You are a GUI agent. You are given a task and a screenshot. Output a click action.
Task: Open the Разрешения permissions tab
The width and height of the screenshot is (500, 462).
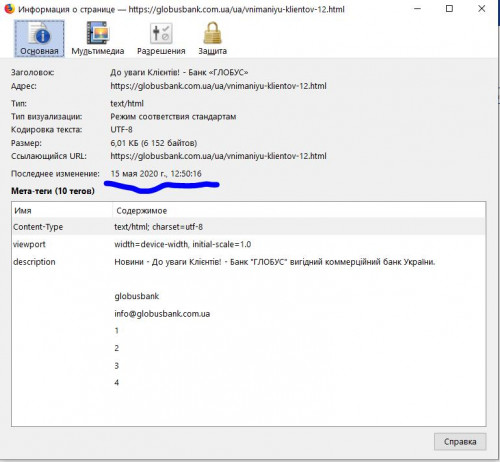point(161,39)
